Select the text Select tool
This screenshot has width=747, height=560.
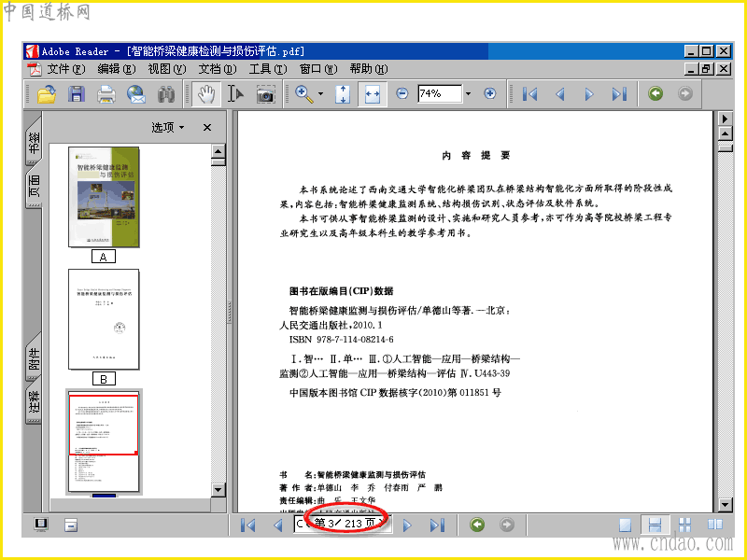[x=235, y=94]
